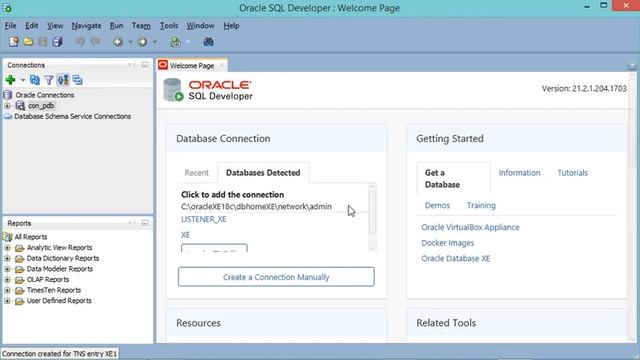Viewport: 640px width, 360px height.
Task: Click the Analytic View Reports folder icon
Action: point(20,248)
